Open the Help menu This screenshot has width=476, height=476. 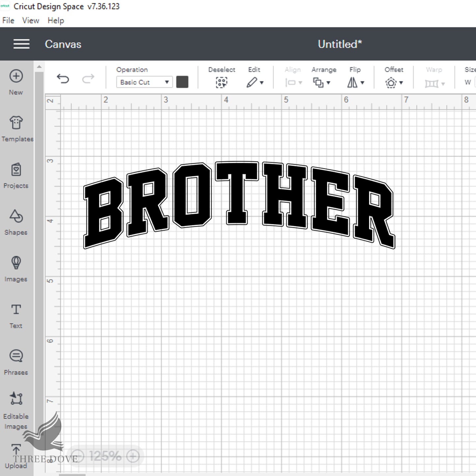[x=56, y=20]
